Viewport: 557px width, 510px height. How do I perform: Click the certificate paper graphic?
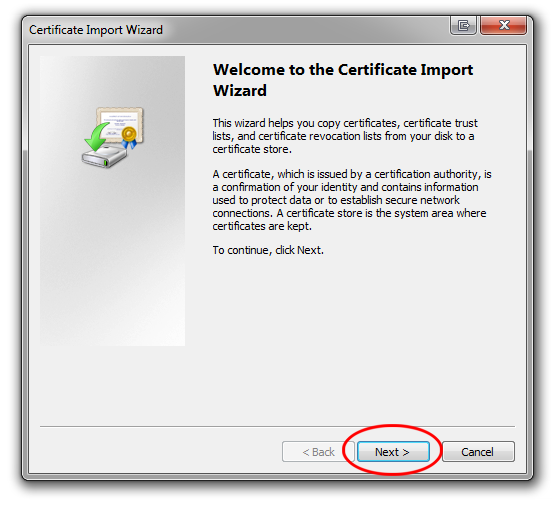coord(120,125)
